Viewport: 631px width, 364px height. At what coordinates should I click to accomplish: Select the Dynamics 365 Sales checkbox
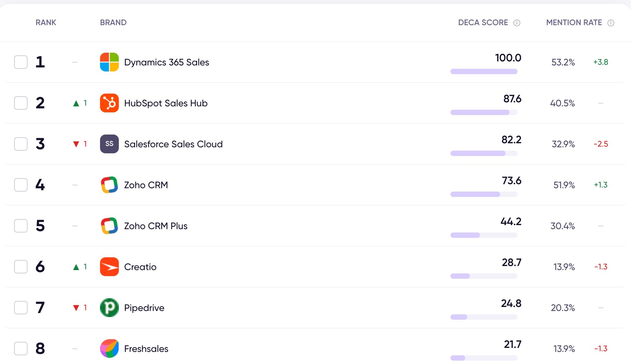(x=21, y=62)
